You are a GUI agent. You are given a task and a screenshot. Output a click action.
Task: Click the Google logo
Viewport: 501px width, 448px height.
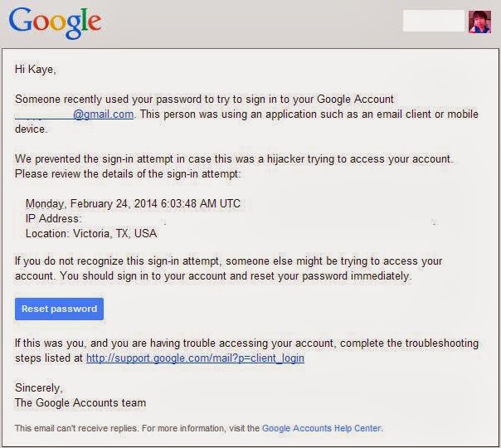55,23
